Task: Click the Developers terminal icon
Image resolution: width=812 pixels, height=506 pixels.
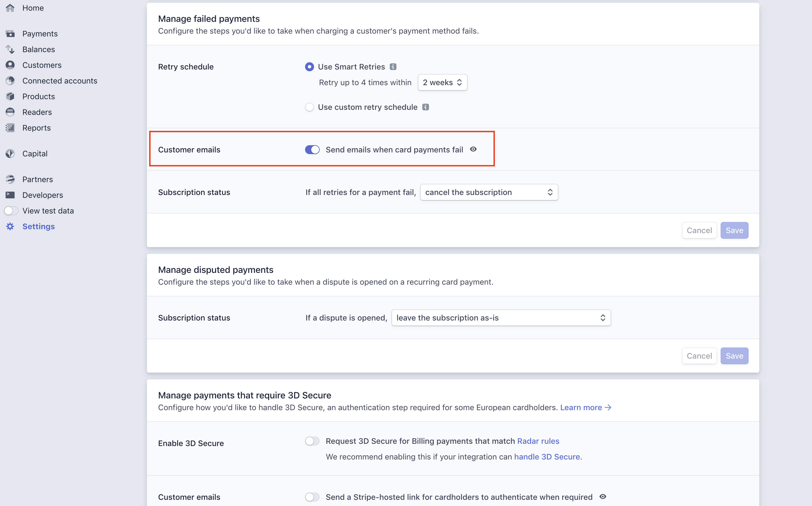Action: click(10, 195)
